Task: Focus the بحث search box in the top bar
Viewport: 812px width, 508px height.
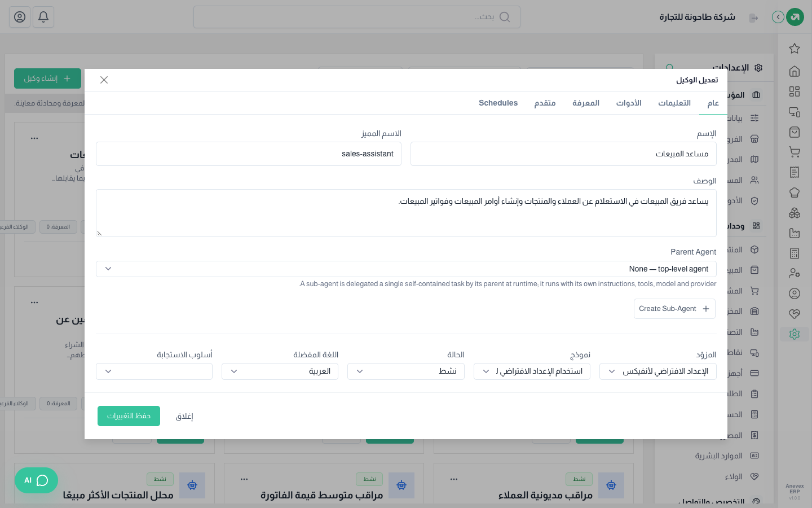Action: pos(357,17)
